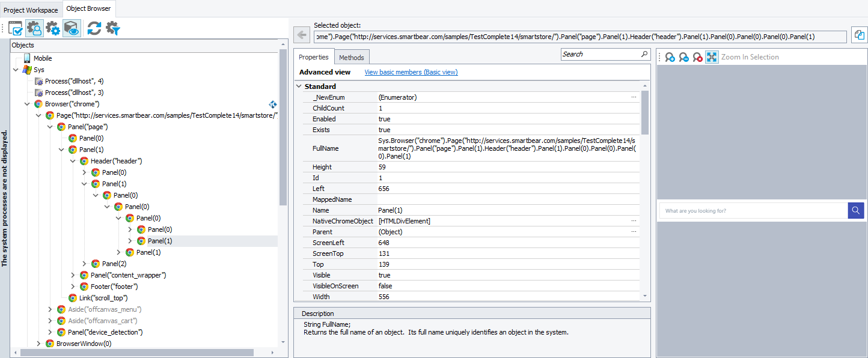The height and width of the screenshot is (358, 868).
Task: Select the user account gear icon
Action: pyautogui.click(x=34, y=28)
